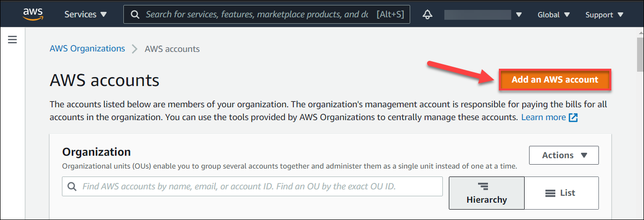The width and height of the screenshot is (644, 220).
Task: Go to AWS Organizations breadcrumb link
Action: (87, 48)
